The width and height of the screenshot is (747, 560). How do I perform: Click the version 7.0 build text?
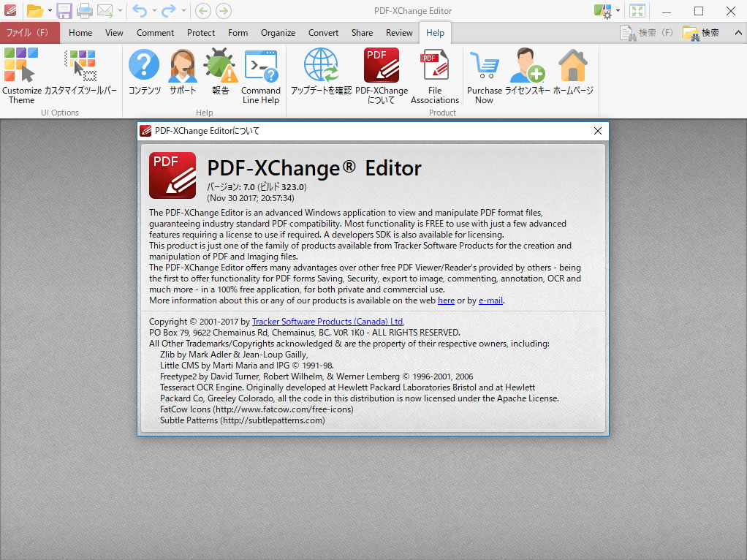[257, 187]
